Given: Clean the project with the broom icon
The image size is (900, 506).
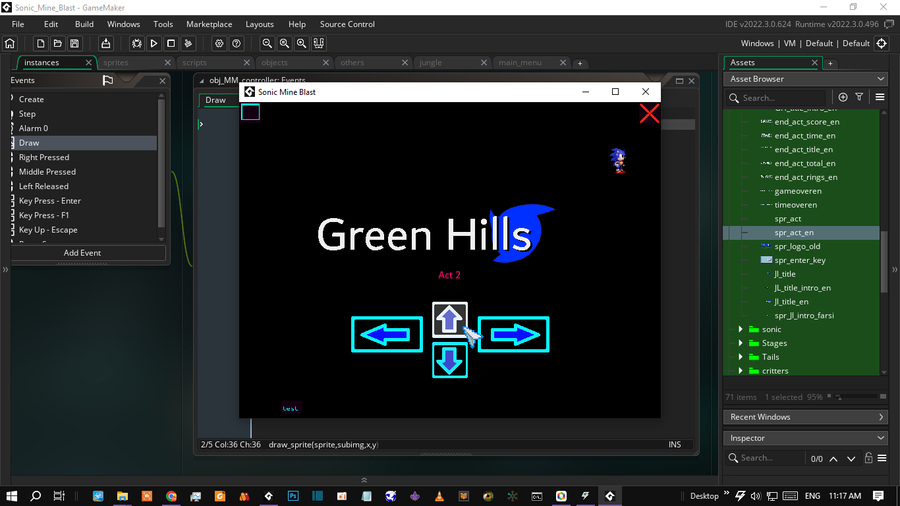Looking at the screenshot, I should pyautogui.click(x=188, y=44).
